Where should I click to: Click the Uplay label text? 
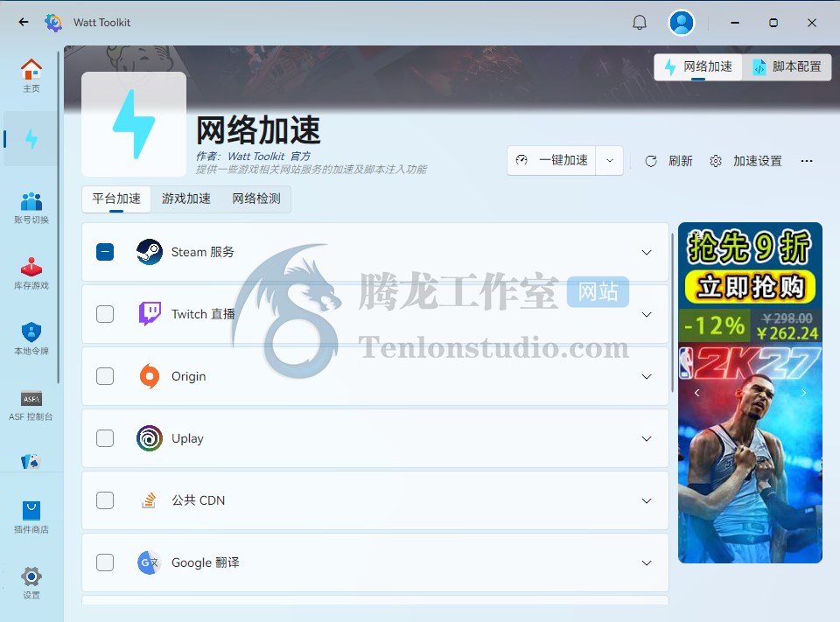[x=187, y=438]
